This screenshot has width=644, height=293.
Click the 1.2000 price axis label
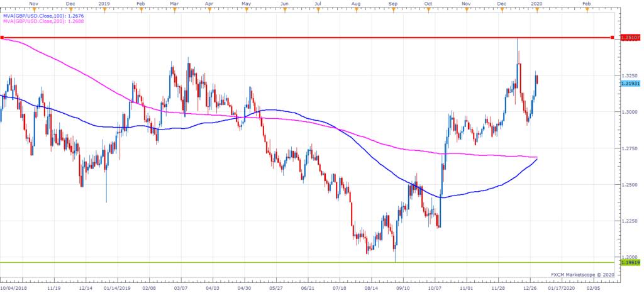point(628,257)
